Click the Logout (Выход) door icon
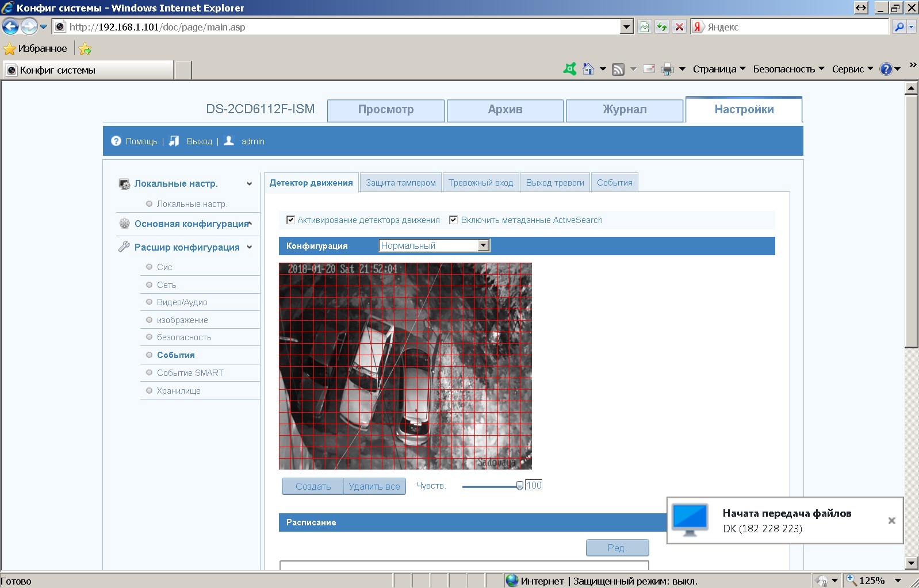This screenshot has width=919, height=588. pos(174,141)
